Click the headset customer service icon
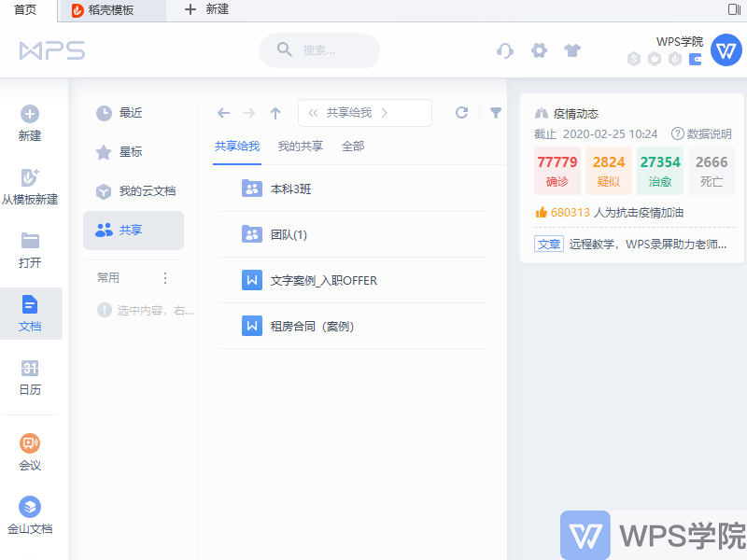747x560 pixels. 505,50
